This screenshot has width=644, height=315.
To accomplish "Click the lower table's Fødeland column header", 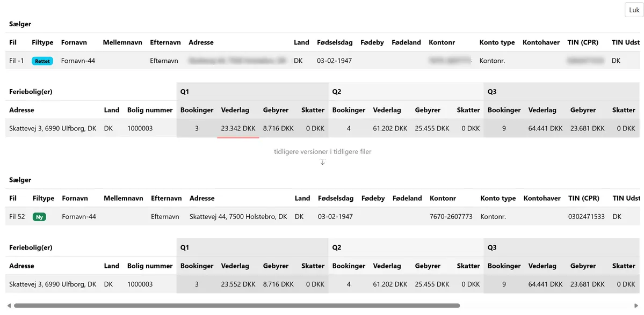I will click(407, 198).
